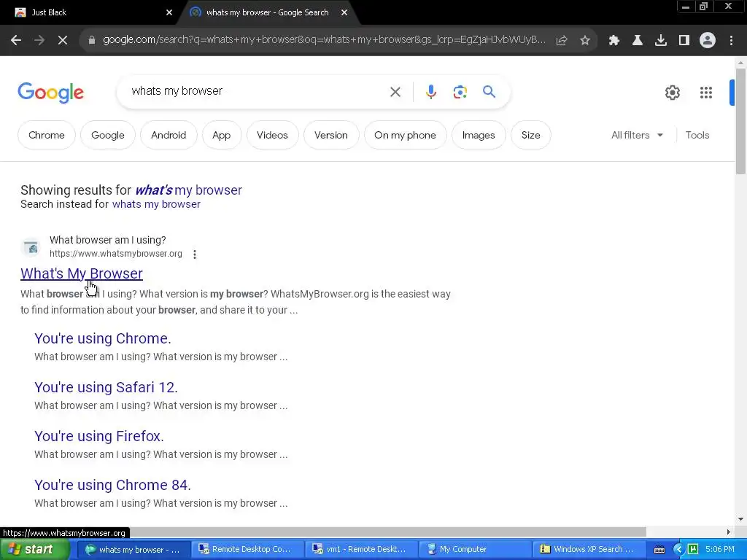Click the https://www.whatsmybrowser.org URL text

[x=116, y=254]
